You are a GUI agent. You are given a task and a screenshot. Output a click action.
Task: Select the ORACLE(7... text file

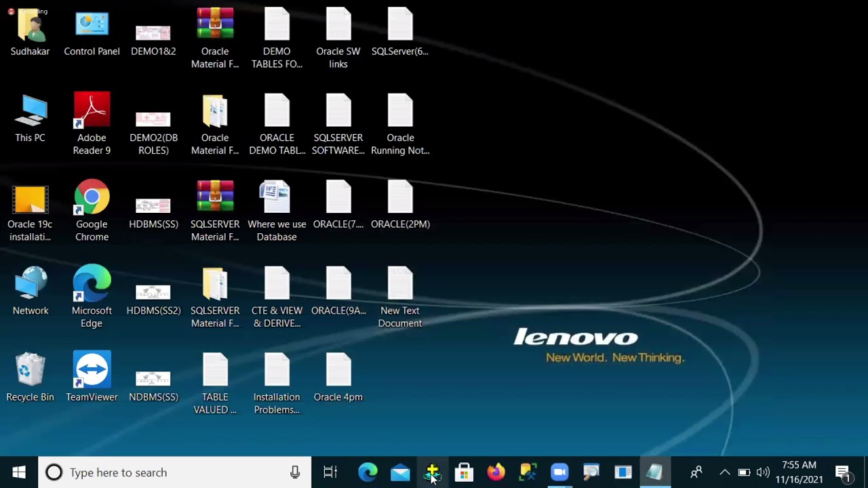338,205
